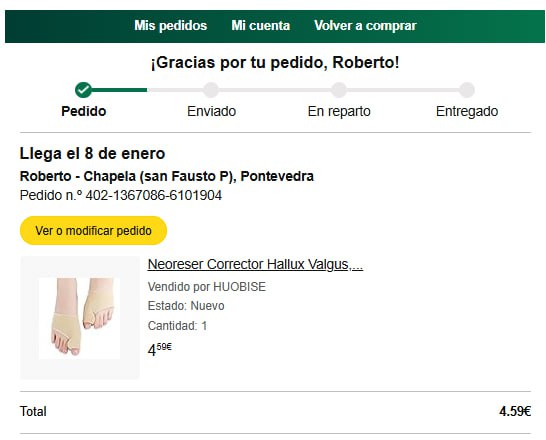Select Volver a comprar in header
This screenshot has width=546, height=440.
[365, 26]
